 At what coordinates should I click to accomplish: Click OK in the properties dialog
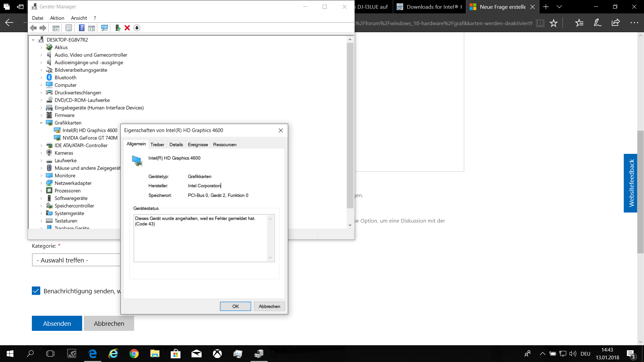(235, 306)
